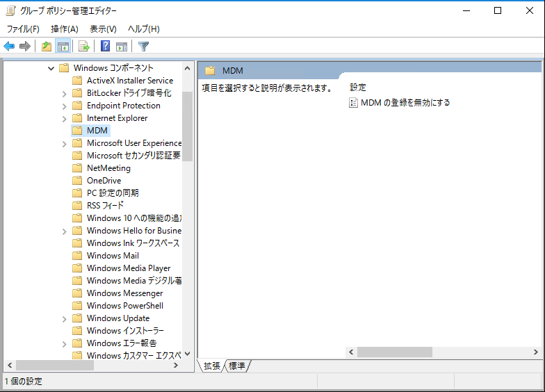Select Windows Media Player in tree
Viewport: 545px width, 392px height.
pos(129,268)
